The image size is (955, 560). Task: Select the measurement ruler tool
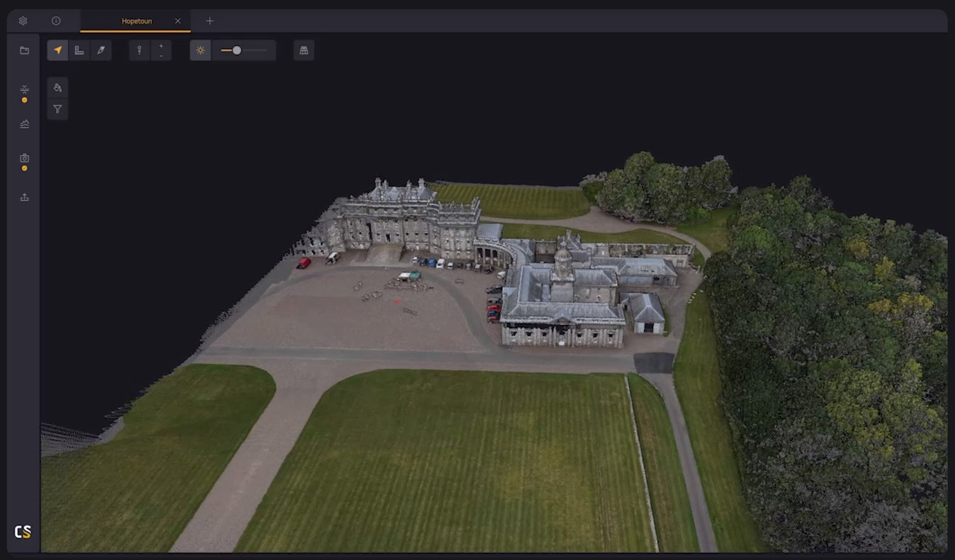[x=80, y=50]
